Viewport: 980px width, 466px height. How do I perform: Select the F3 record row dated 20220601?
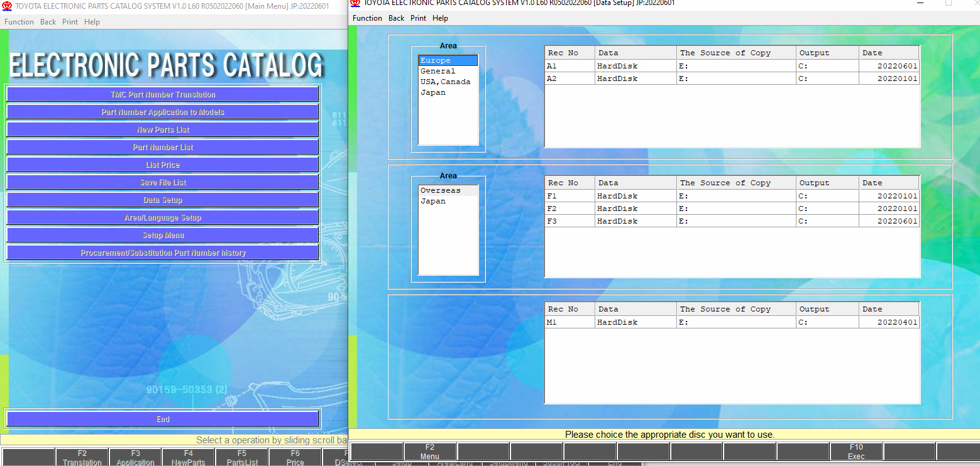pyautogui.click(x=732, y=221)
